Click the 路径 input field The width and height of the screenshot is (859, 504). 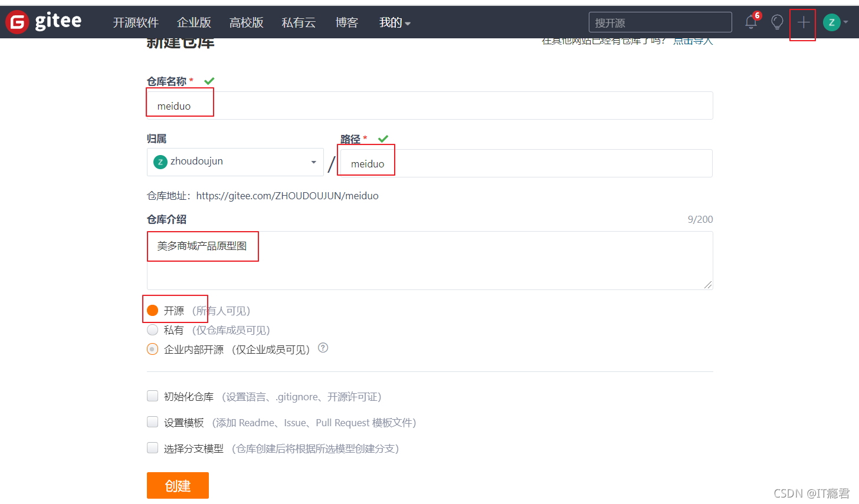(526, 163)
